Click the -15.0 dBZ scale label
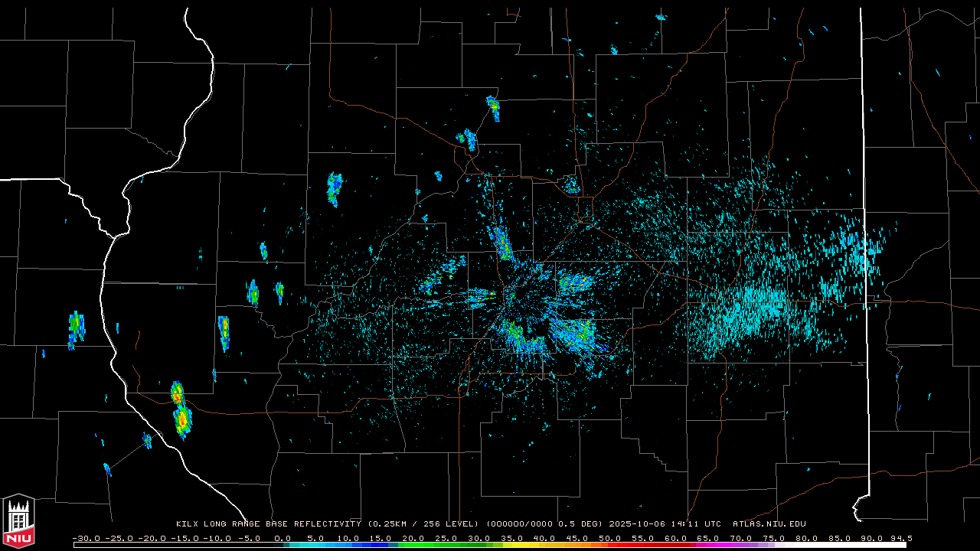 tap(185, 538)
